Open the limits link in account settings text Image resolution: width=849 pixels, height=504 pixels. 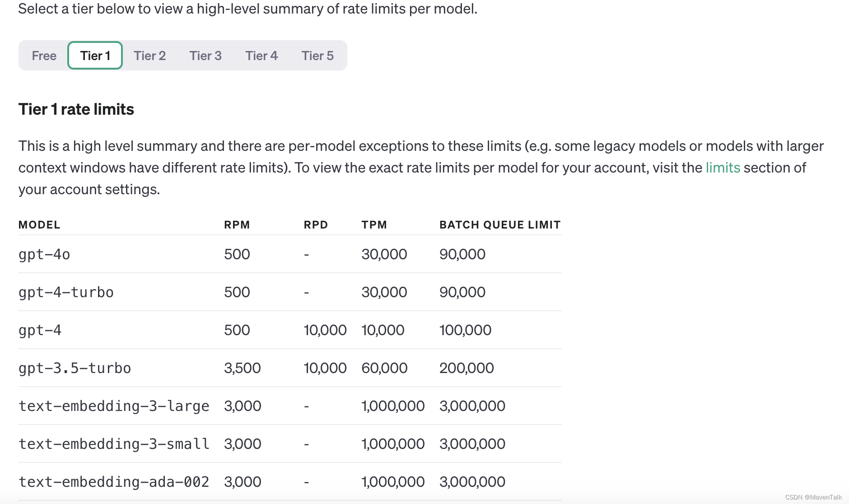tap(723, 168)
